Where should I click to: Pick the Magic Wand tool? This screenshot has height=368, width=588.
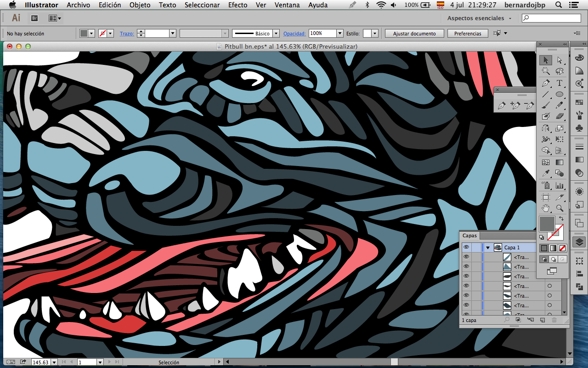click(x=546, y=72)
